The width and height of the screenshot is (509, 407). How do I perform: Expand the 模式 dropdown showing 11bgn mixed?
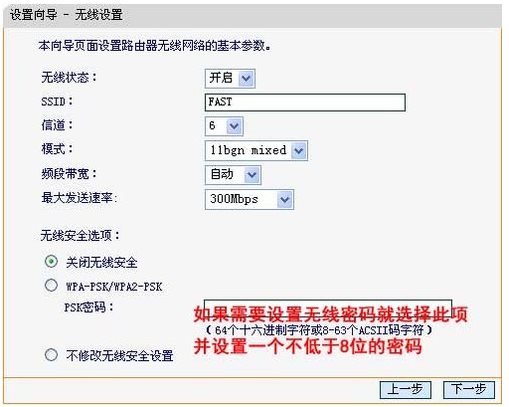coord(256,150)
